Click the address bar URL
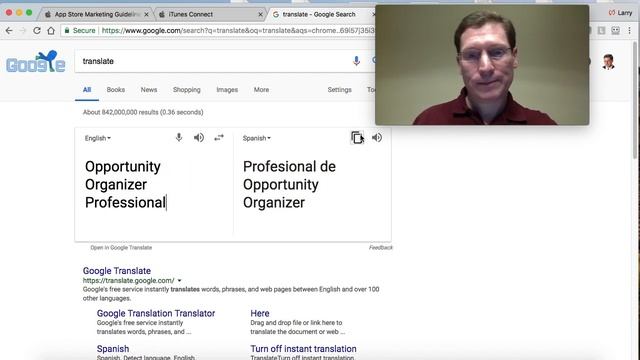640x360 pixels. (238, 31)
